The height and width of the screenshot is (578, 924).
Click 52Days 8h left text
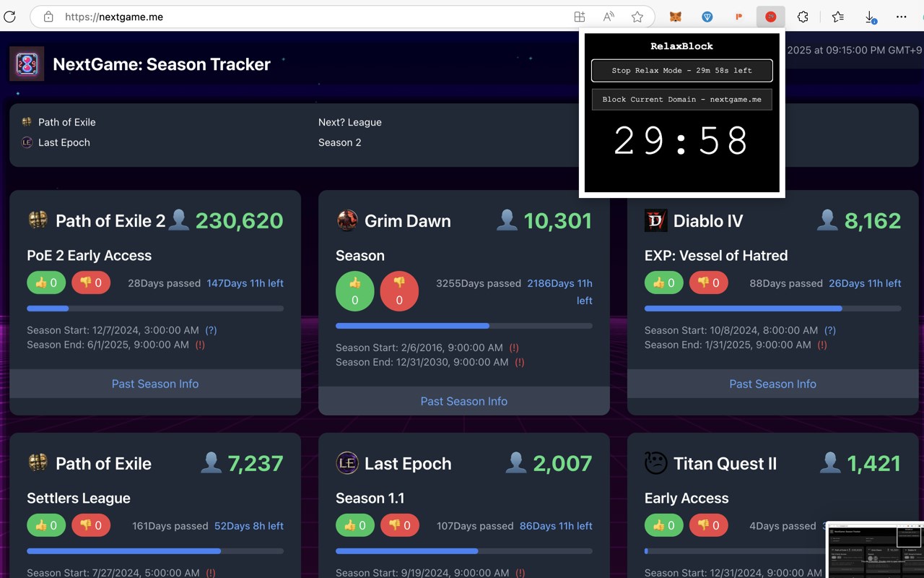point(249,526)
